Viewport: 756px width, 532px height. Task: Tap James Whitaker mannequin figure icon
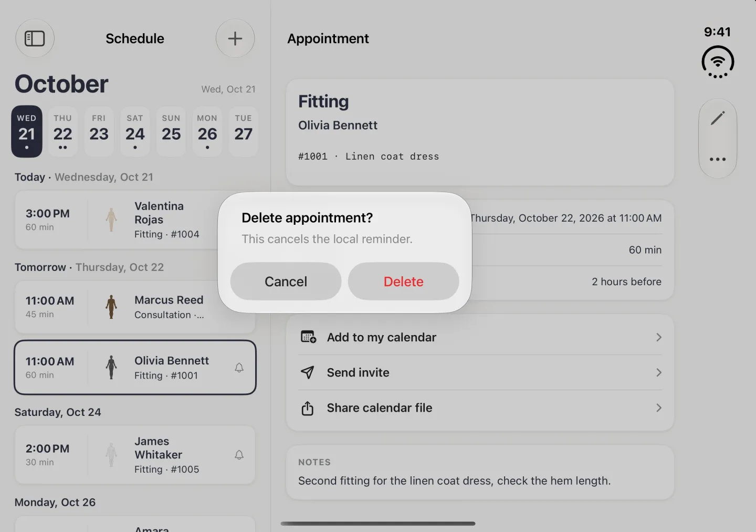[111, 455]
